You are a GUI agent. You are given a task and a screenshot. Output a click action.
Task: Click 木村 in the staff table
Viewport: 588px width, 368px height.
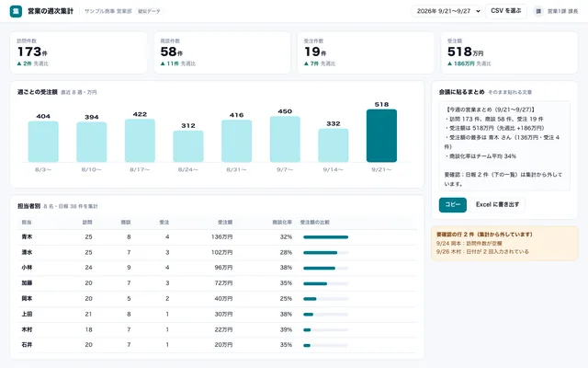point(27,329)
